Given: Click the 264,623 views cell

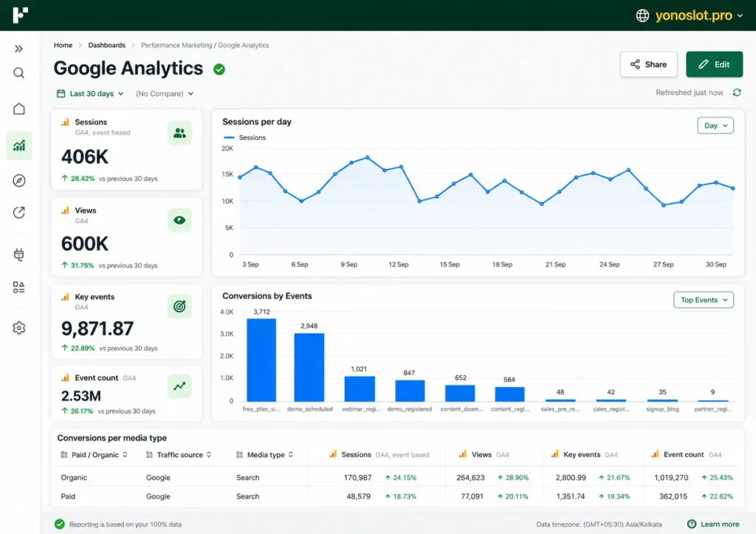Looking at the screenshot, I should click(x=470, y=478).
